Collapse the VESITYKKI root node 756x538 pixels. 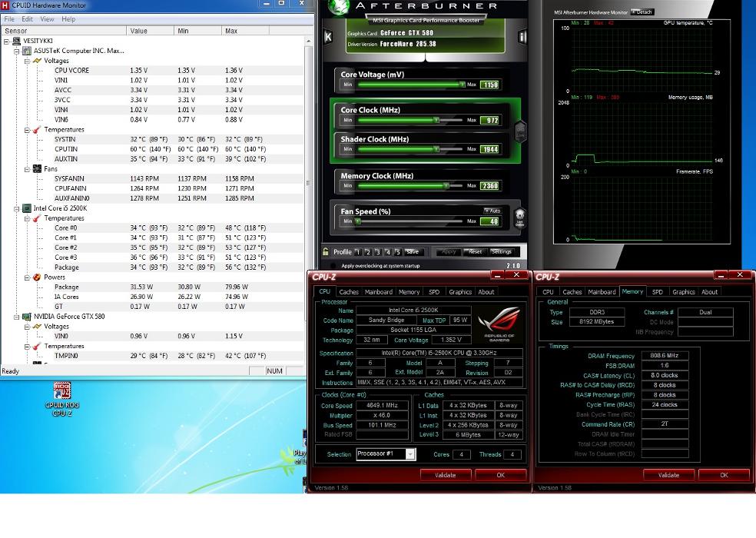click(x=6, y=42)
